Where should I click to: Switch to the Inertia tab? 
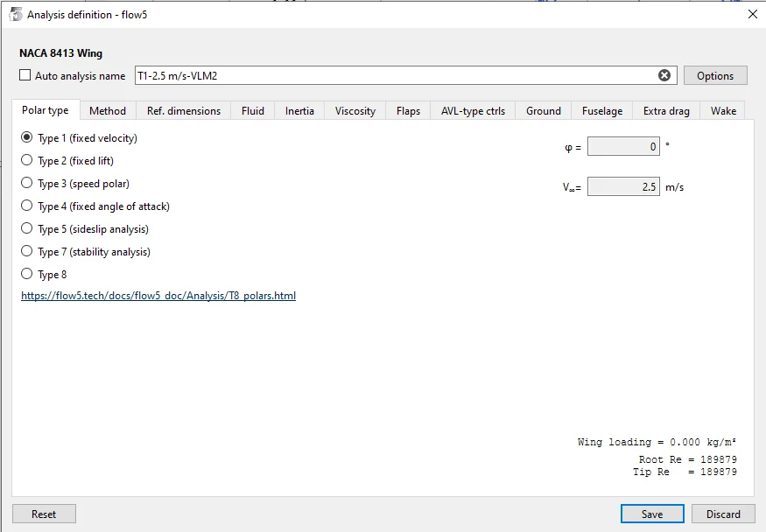click(x=299, y=111)
